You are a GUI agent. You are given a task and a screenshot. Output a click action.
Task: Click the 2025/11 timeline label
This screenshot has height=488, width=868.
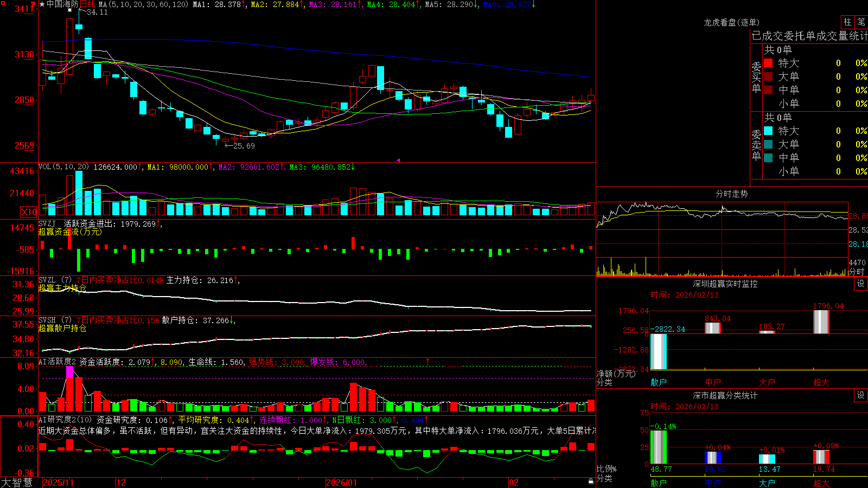tap(58, 483)
